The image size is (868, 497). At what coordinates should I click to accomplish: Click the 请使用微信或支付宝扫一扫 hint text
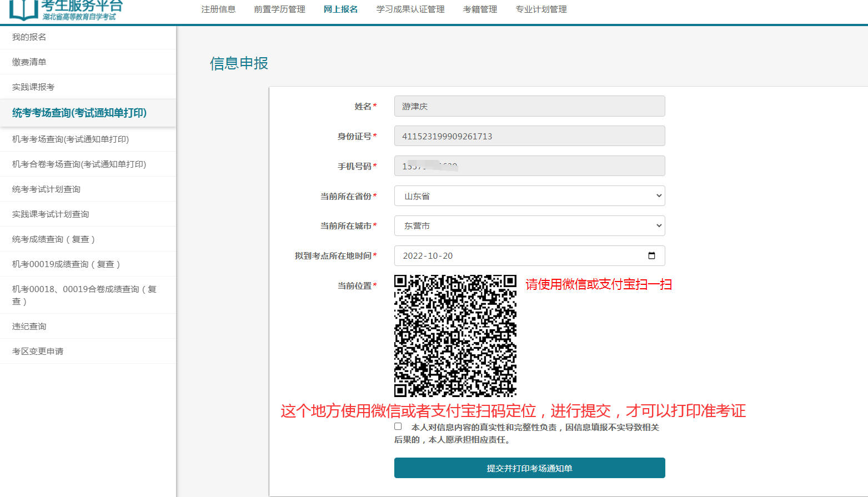tap(599, 285)
